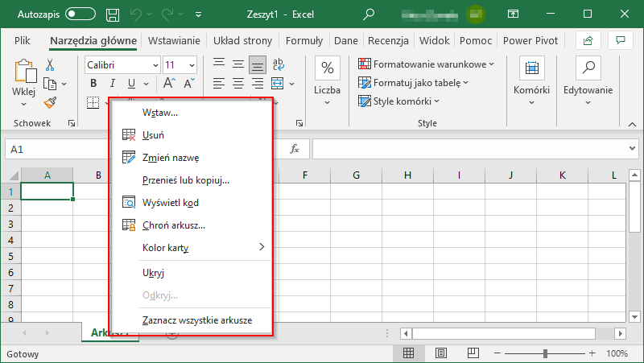The height and width of the screenshot is (363, 644).
Task: Switch to Page Break Preview
Action: coord(473,353)
